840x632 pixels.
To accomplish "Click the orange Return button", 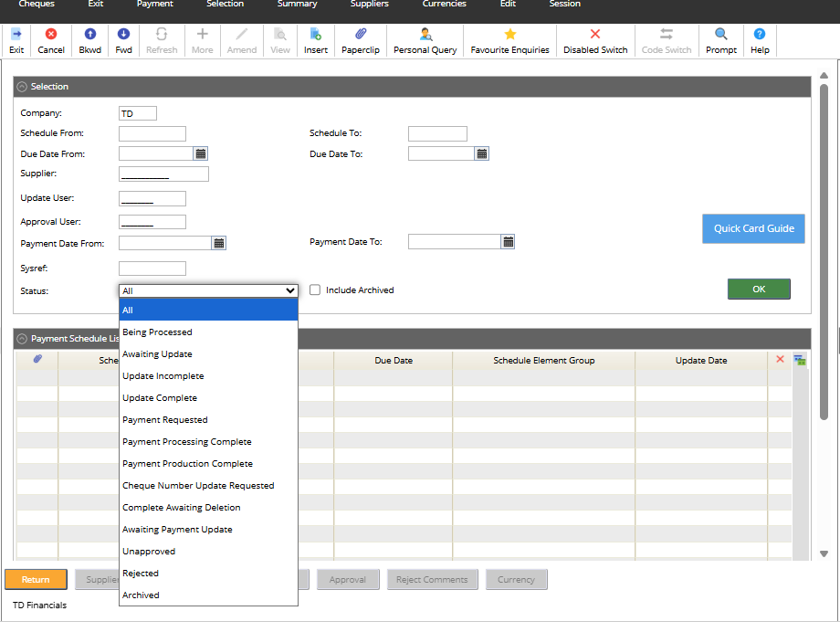I will coord(36,580).
